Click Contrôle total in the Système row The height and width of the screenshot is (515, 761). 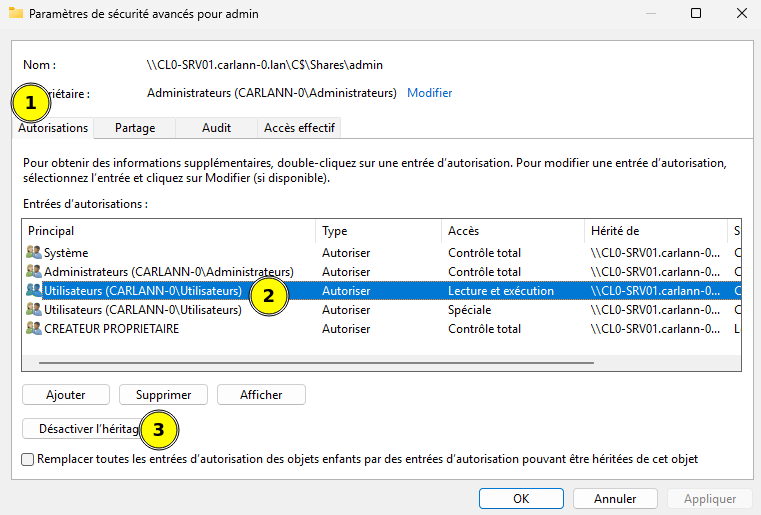pos(484,252)
